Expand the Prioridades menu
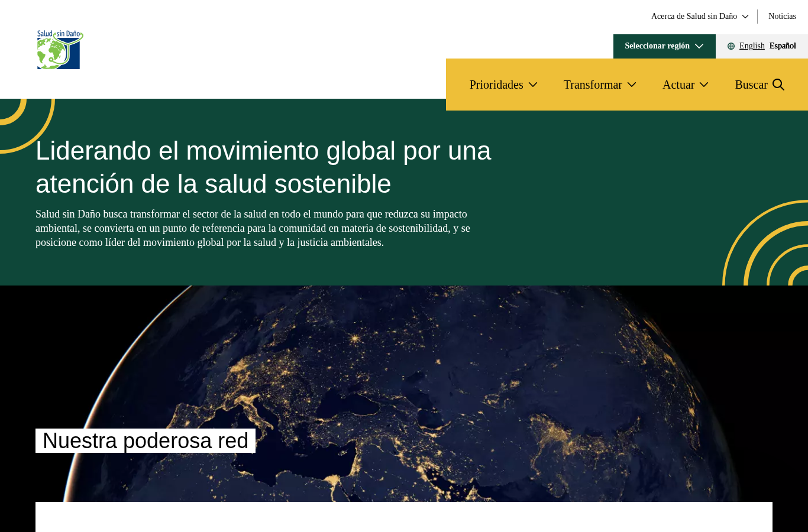The height and width of the screenshot is (532, 808). tap(503, 85)
